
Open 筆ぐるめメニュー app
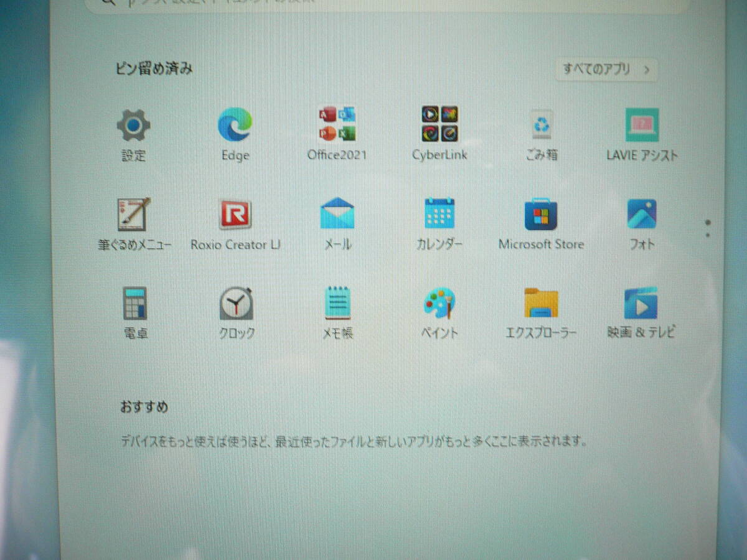pos(134,225)
